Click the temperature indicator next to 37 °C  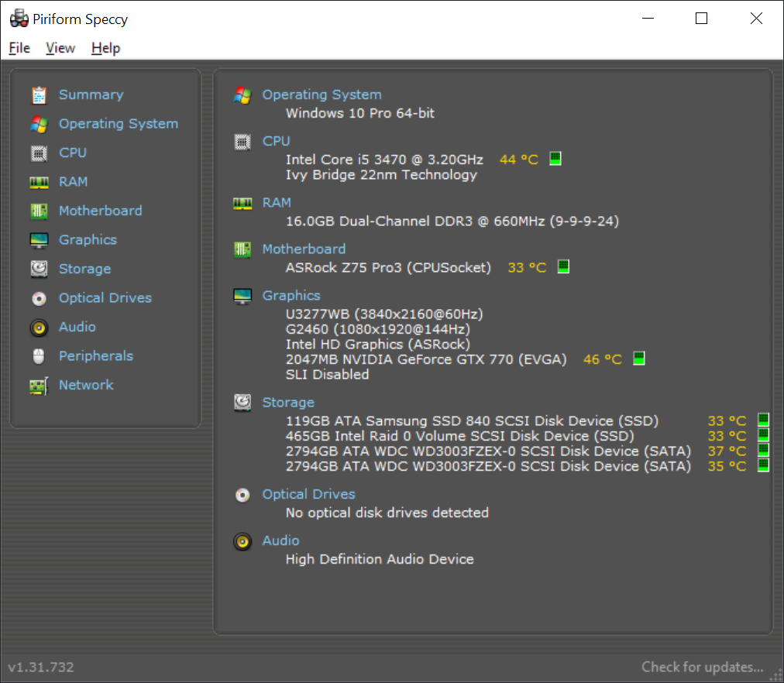[763, 450]
